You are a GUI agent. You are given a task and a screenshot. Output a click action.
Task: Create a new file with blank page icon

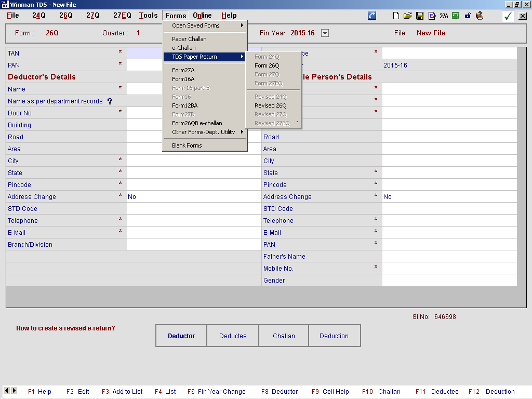pos(396,16)
